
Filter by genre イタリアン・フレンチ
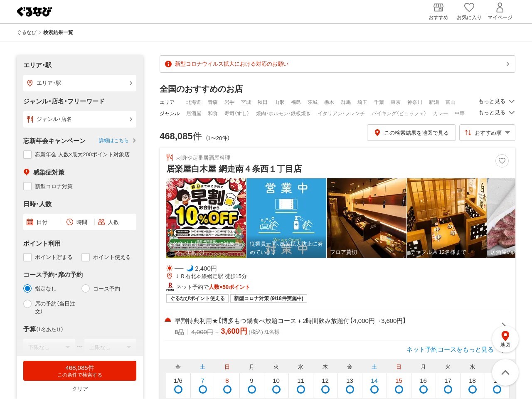tap(341, 113)
